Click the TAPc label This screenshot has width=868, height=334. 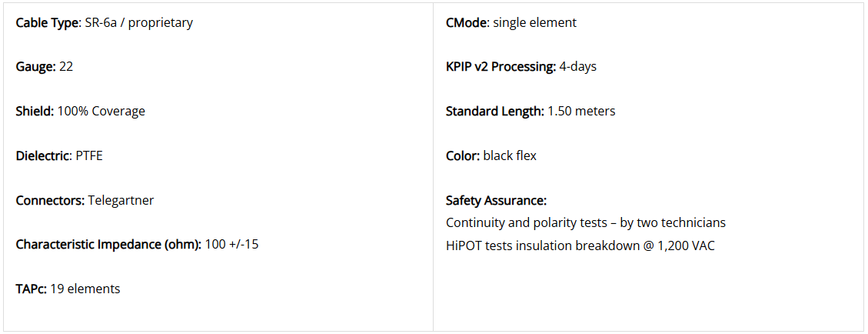point(31,289)
